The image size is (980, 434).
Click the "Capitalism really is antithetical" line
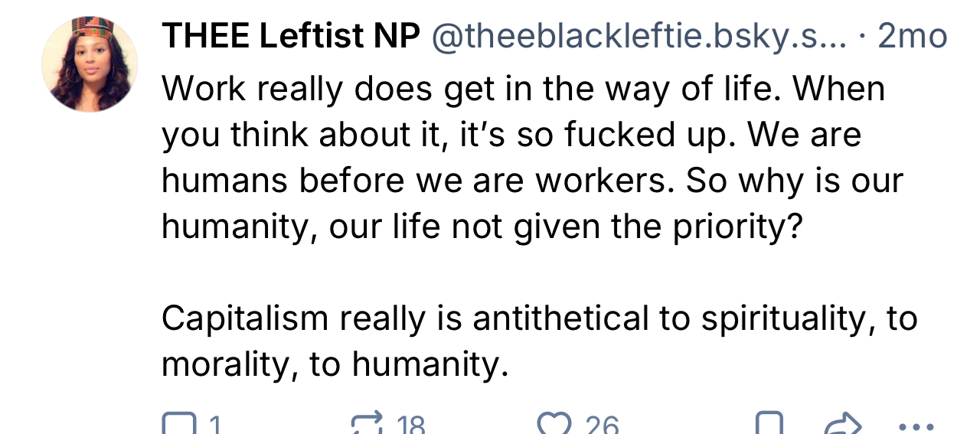[x=539, y=319]
